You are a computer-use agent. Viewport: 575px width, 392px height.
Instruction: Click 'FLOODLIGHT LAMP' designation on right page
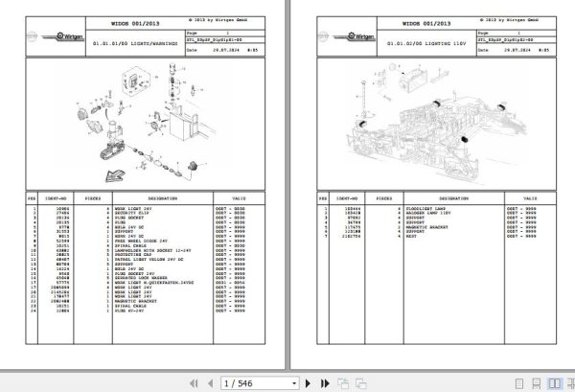tap(425, 209)
